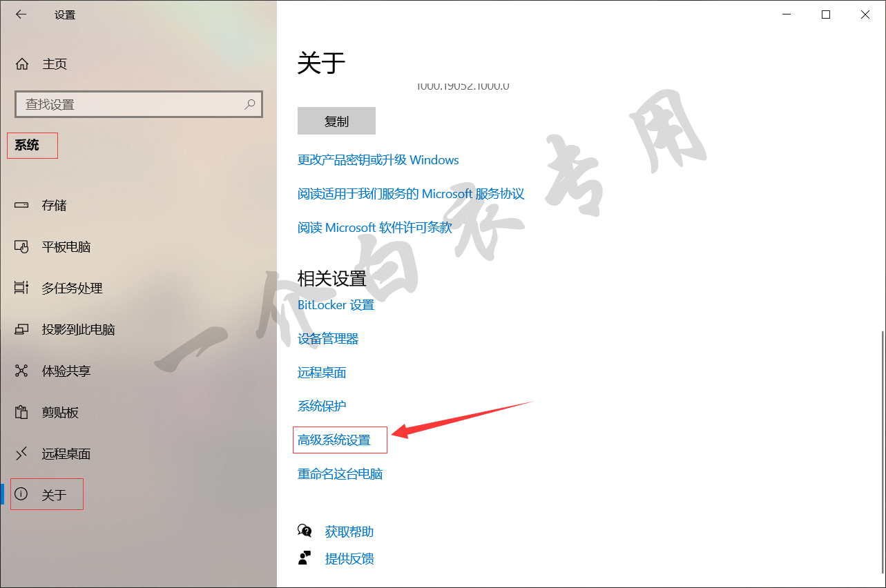The width and height of the screenshot is (886, 588).
Task: Click the Copy (复制) button
Action: coord(336,121)
